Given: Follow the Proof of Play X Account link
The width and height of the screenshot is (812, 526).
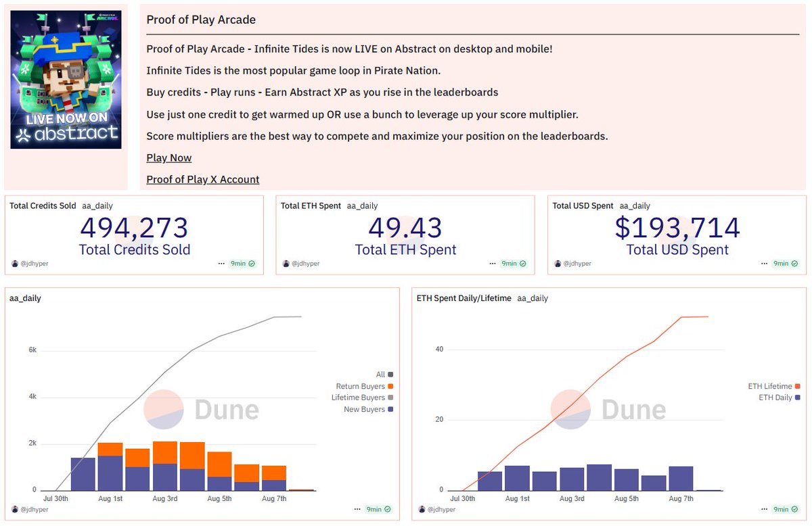Looking at the screenshot, I should pyautogui.click(x=202, y=179).
